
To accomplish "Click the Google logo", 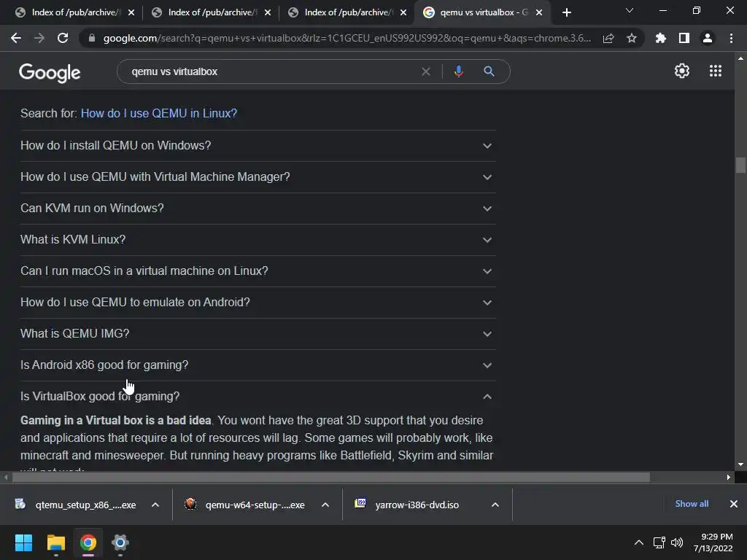I will (x=50, y=72).
